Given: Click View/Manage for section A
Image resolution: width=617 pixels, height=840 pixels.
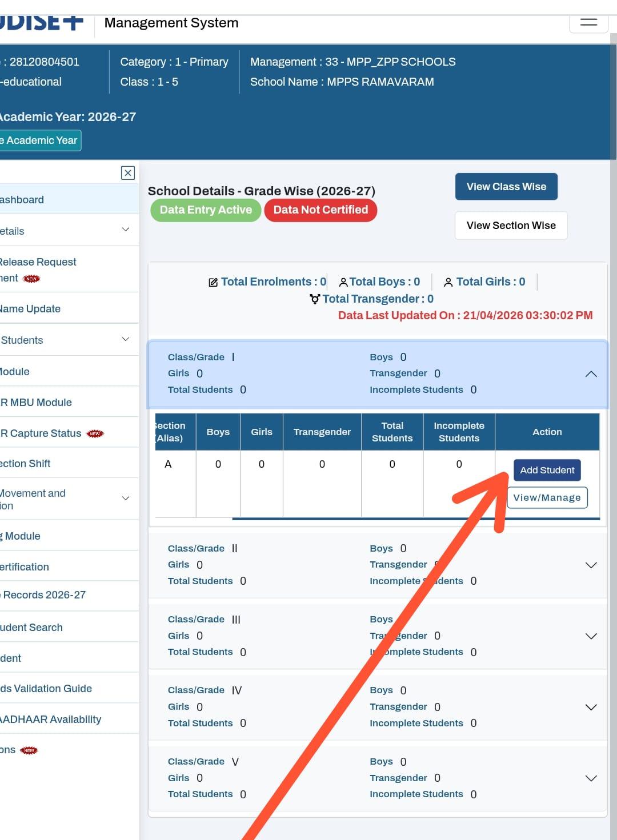Looking at the screenshot, I should coord(547,498).
